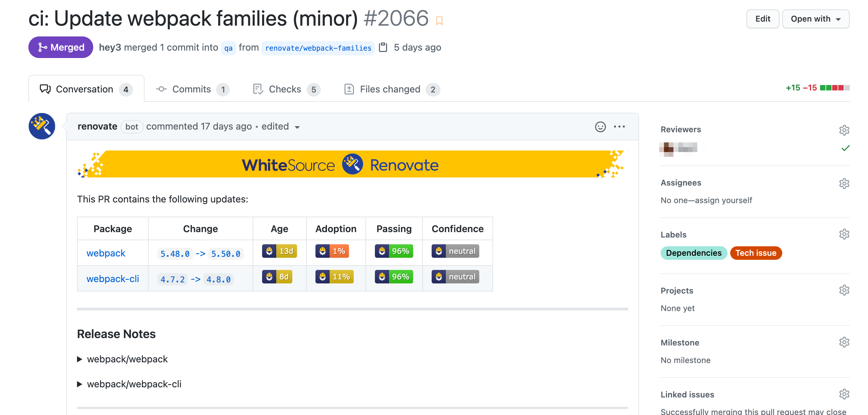The width and height of the screenshot is (868, 415).
Task: Open the comment's three-dot options menu
Action: [x=619, y=127]
